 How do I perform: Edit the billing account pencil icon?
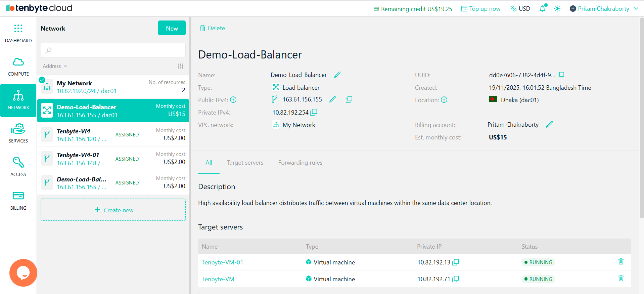click(549, 124)
